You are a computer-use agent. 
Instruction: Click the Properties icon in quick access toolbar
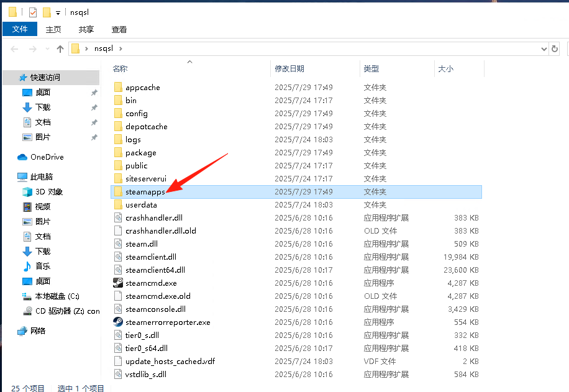33,12
